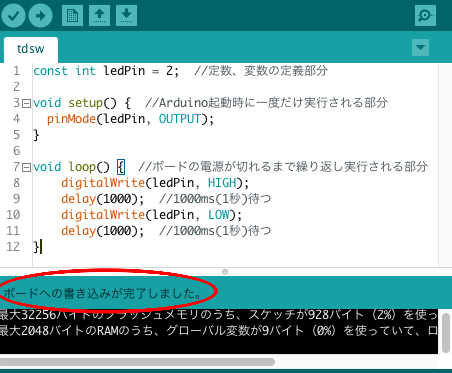
Task: Click the comment //Arduino起動時に一度だけ実行される部分
Action: coord(266,103)
